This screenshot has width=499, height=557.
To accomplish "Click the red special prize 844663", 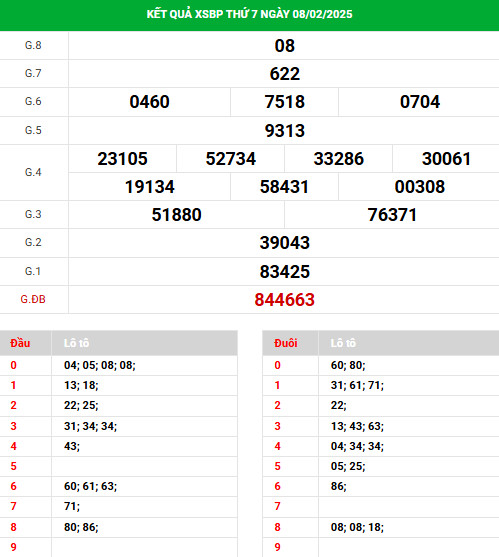I will tap(284, 300).
